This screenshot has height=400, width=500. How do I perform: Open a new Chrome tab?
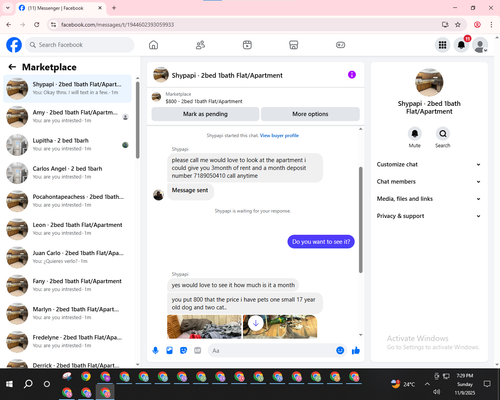coord(114,8)
